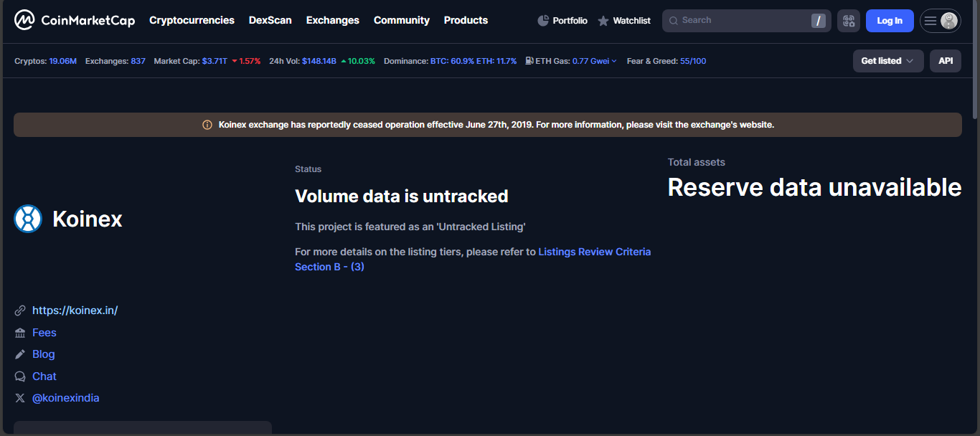Click the Koinex exchange logo
This screenshot has height=436, width=980.
pyautogui.click(x=28, y=219)
